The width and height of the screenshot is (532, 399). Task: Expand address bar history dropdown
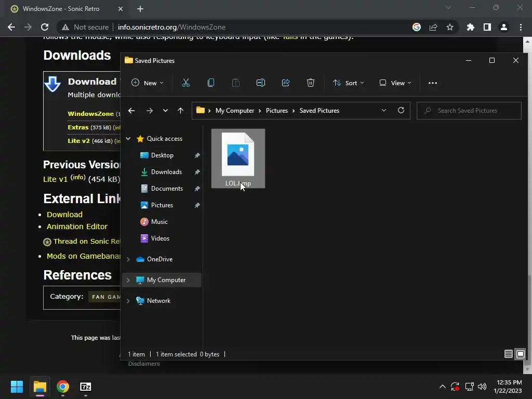384,110
